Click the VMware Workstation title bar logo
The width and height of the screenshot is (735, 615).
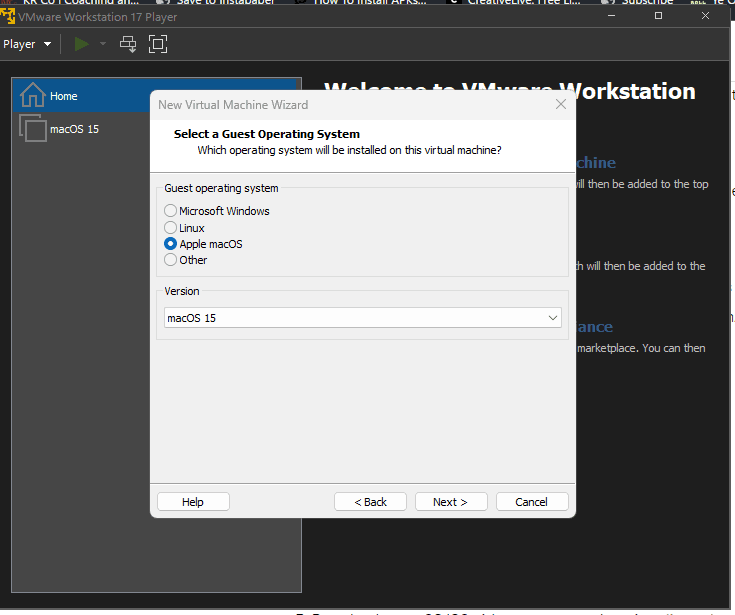click(8, 17)
